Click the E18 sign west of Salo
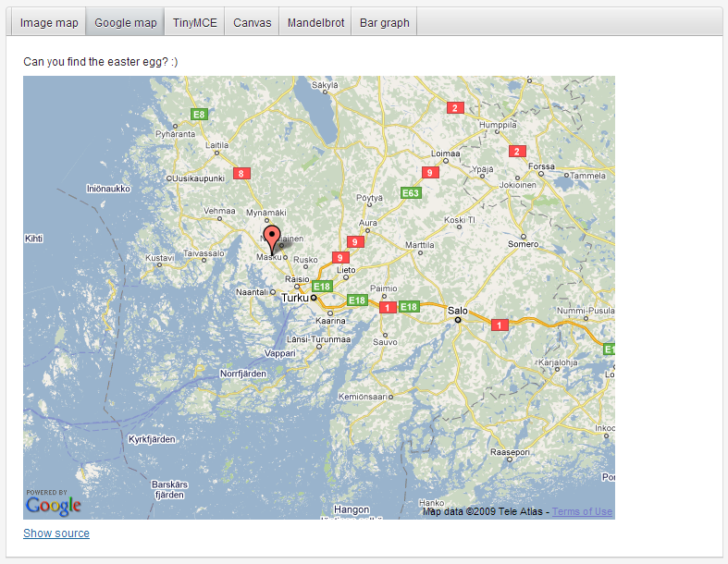 [409, 306]
